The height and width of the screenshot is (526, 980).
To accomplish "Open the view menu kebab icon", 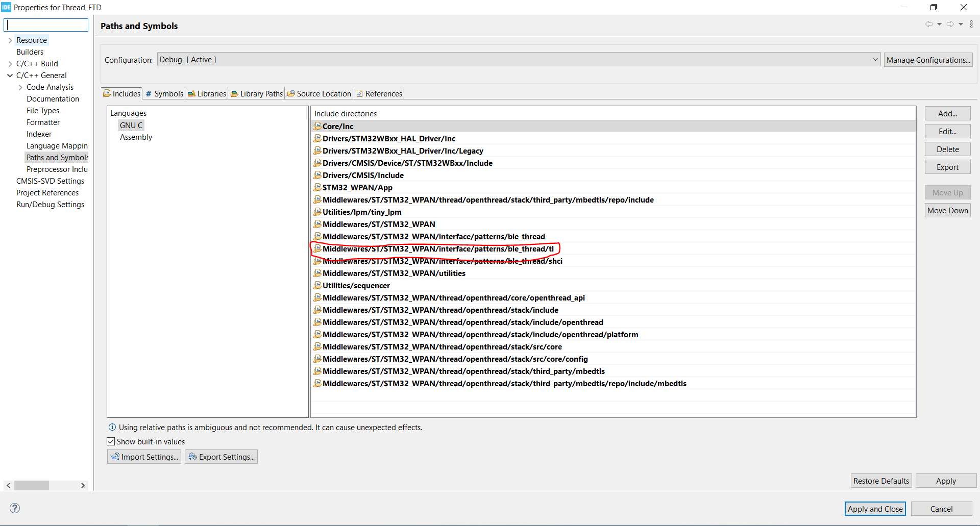I will [971, 24].
